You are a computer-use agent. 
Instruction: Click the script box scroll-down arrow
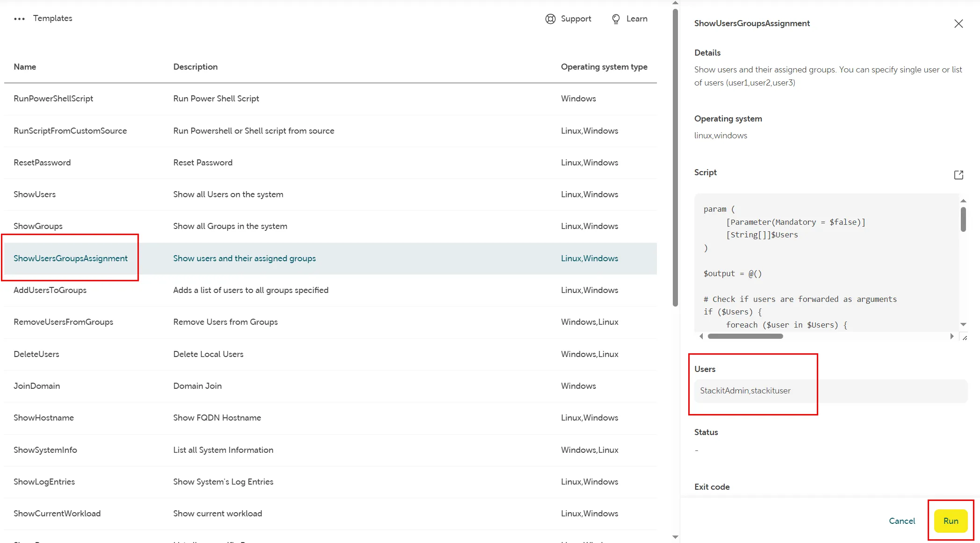963,324
